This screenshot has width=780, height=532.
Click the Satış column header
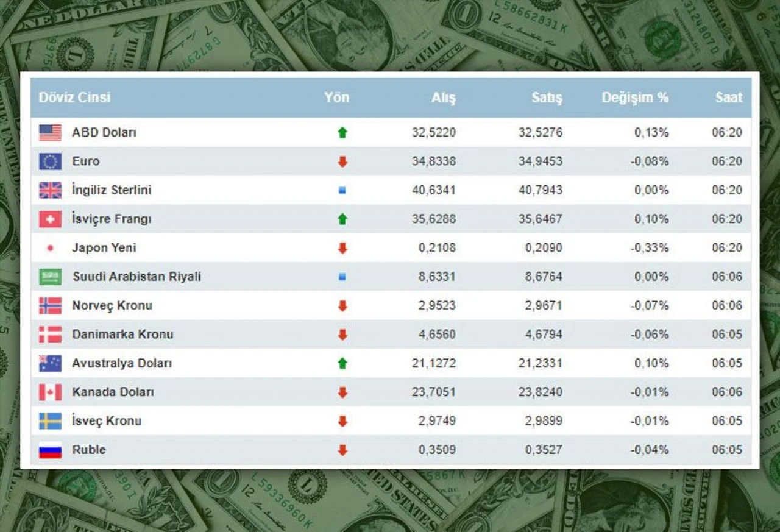click(x=546, y=98)
